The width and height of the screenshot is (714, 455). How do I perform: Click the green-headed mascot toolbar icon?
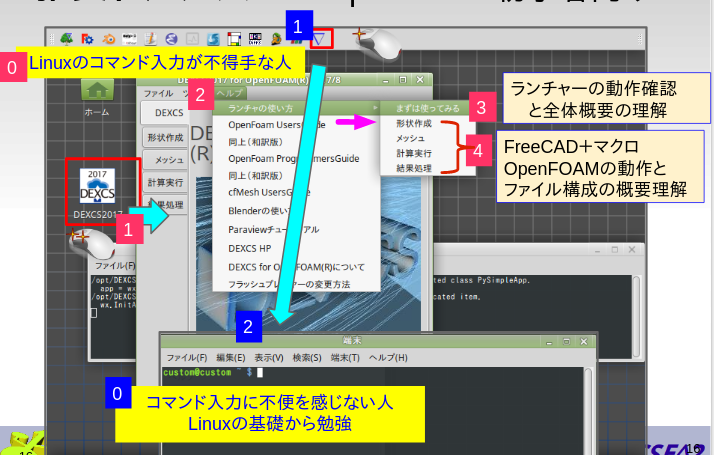(x=276, y=39)
